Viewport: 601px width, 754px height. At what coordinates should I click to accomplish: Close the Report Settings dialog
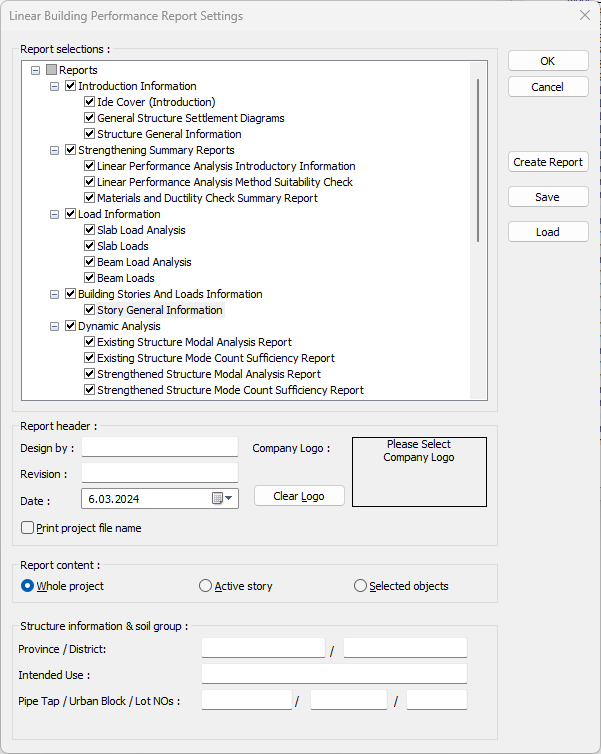[585, 15]
